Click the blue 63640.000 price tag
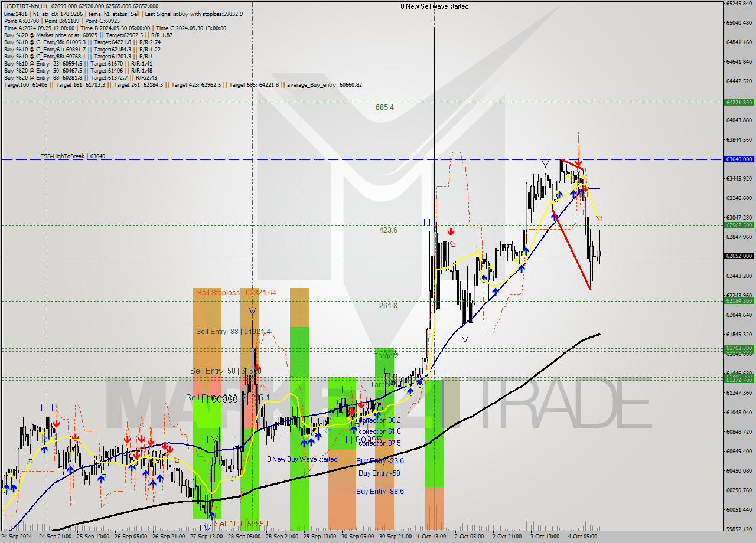756x543 pixels. pyautogui.click(x=738, y=159)
